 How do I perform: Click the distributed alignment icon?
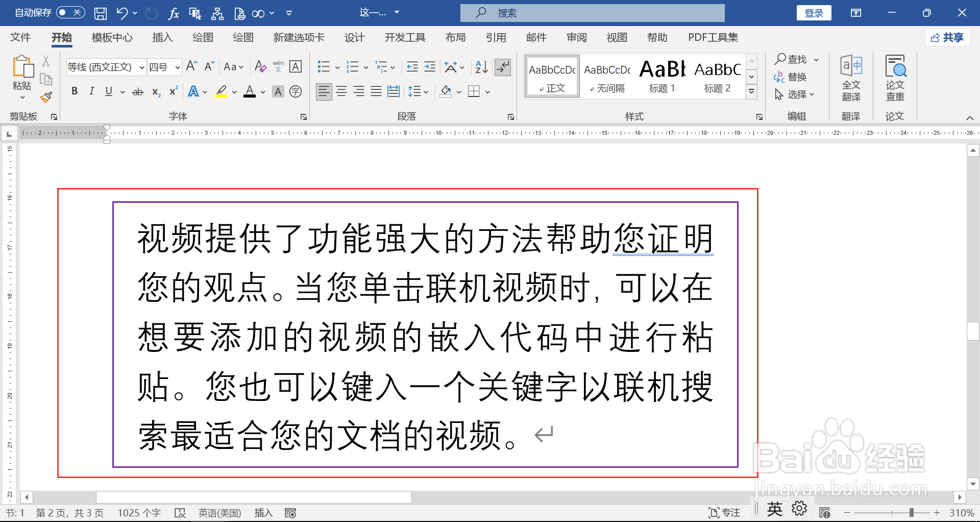pos(394,91)
